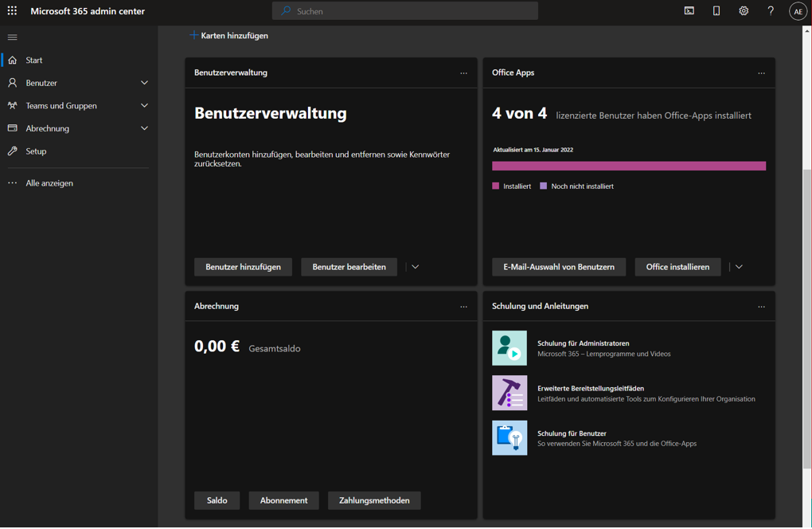Viewport: 812px width, 529px height.
Task: Open more options on Benutzerverwaltung card
Action: tap(464, 73)
